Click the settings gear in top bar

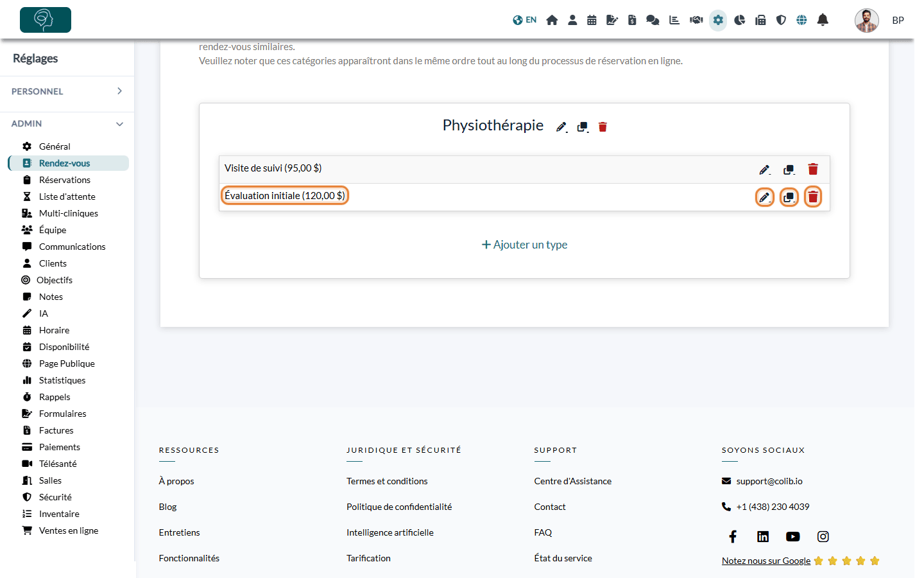[718, 20]
